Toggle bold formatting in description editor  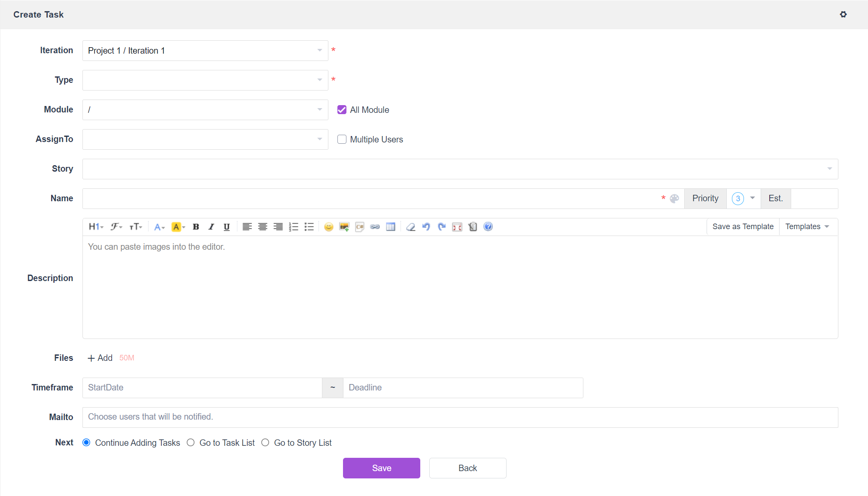tap(196, 227)
